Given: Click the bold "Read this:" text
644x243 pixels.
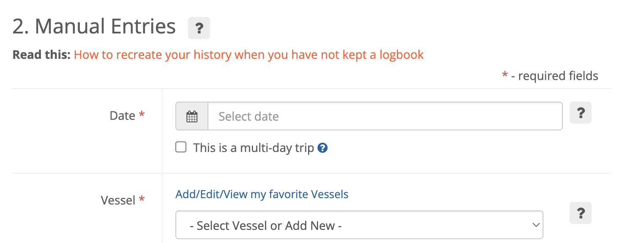Looking at the screenshot, I should click(41, 55).
